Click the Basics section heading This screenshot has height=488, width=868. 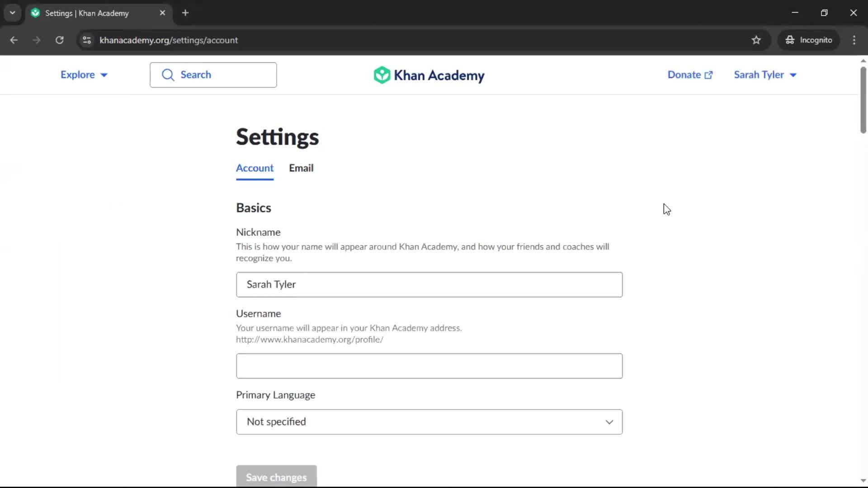pos(253,208)
